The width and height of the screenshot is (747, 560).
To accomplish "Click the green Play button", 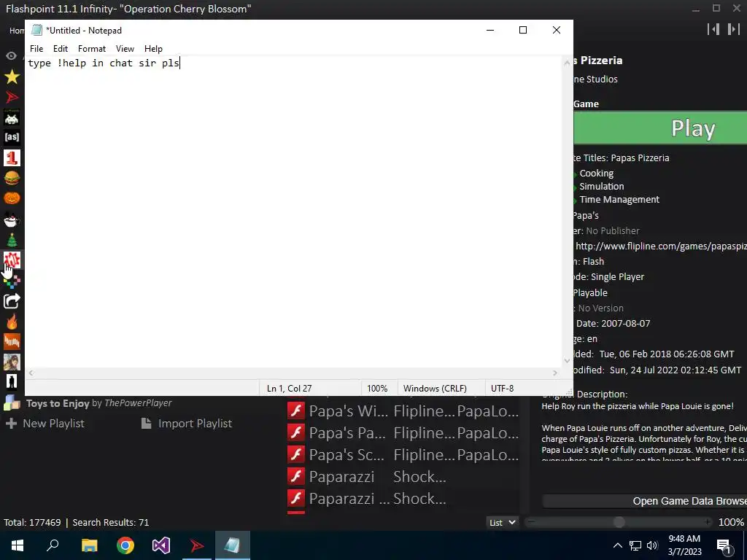I will pos(659,128).
